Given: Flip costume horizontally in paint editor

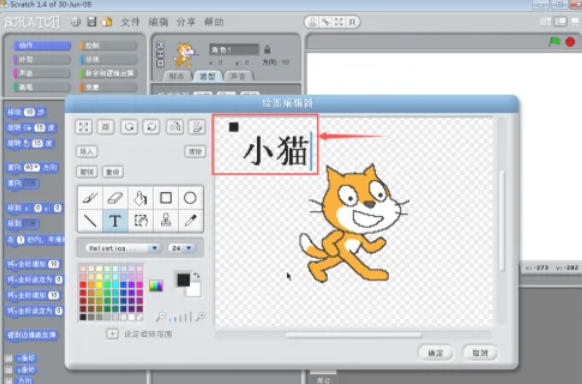Looking at the screenshot, I should point(174,127).
